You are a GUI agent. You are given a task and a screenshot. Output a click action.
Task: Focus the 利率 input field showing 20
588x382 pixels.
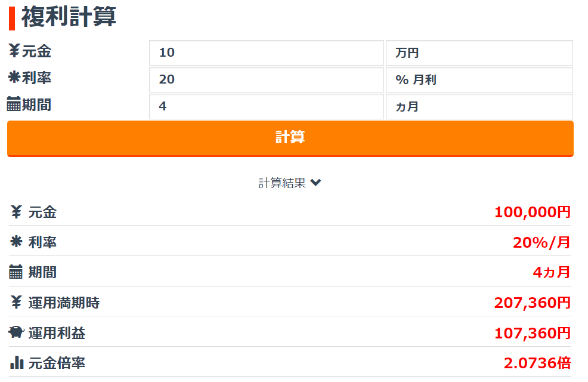pos(267,79)
